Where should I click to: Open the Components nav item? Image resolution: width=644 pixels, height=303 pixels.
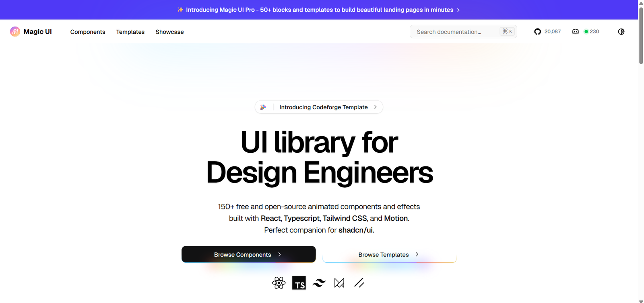[x=88, y=32]
